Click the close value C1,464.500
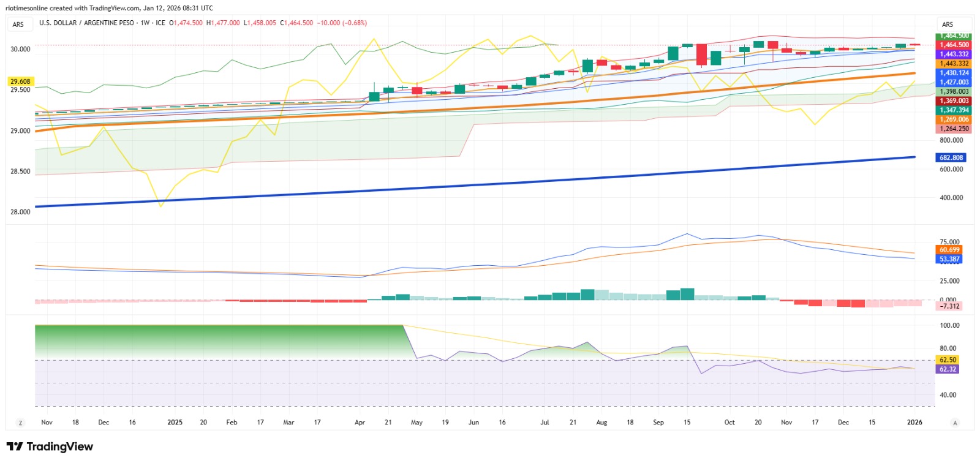Image resolution: width=980 pixels, height=463 pixels. (x=296, y=23)
